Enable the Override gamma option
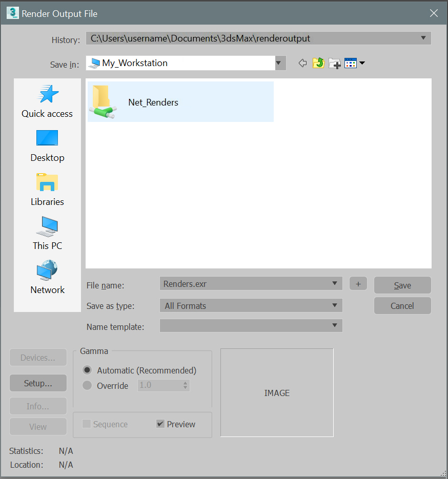This screenshot has height=479, width=448. tap(87, 386)
